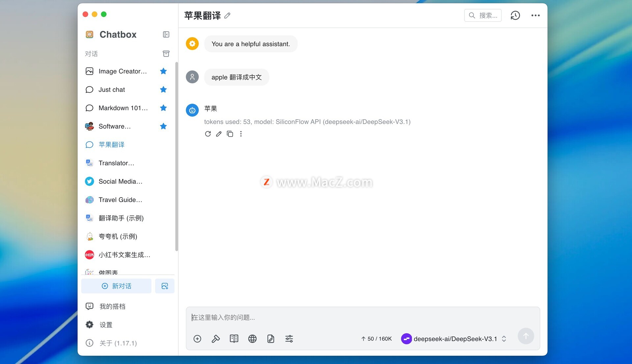Rename the 苹果翻译 conversation title
Image resolution: width=632 pixels, height=364 pixels.
click(227, 15)
